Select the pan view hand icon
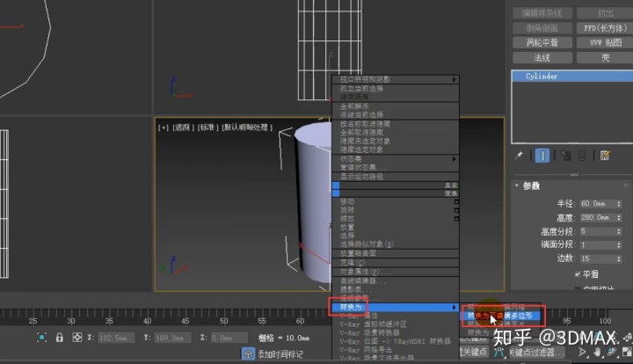The image size is (633, 364). pyautogui.click(x=597, y=353)
